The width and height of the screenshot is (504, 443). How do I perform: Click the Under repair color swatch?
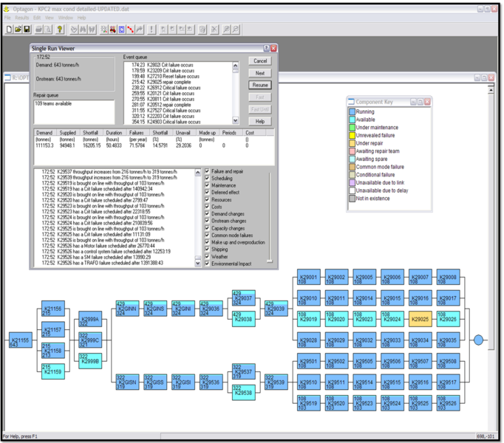pyautogui.click(x=352, y=143)
